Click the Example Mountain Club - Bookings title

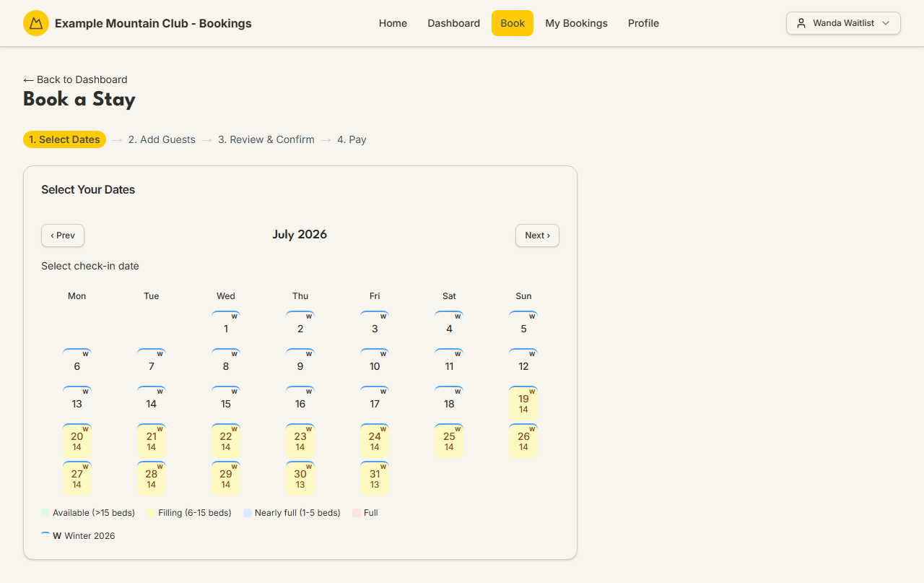153,23
